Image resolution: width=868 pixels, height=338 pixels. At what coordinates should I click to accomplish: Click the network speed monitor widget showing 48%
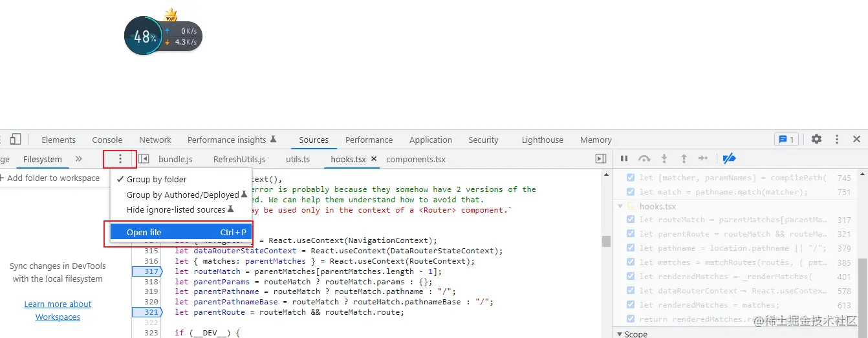click(x=163, y=36)
